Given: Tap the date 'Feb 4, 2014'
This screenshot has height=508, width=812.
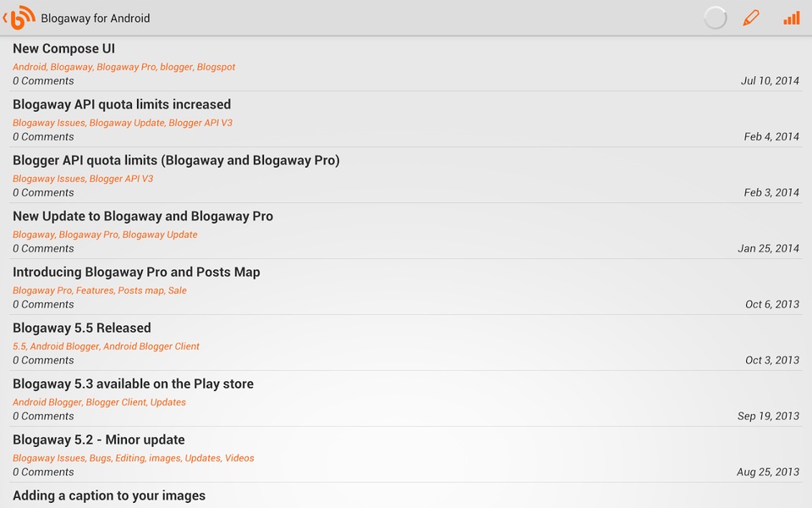Looking at the screenshot, I should [x=771, y=137].
